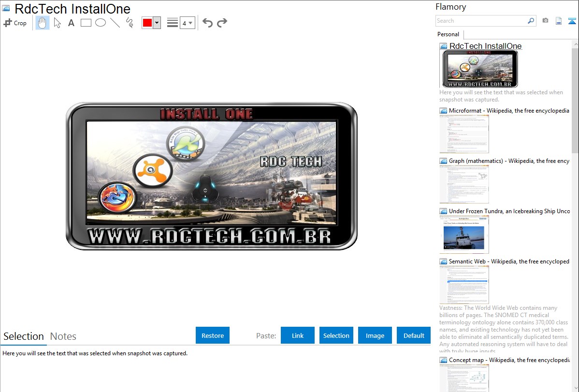Viewport: 579px width, 392px height.
Task: Choose the arrow pointer tool
Action: 57,23
